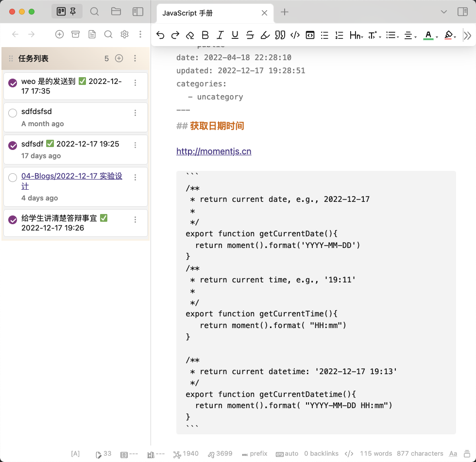Toggle the left sidebar panel
The image size is (476, 462).
tap(138, 12)
